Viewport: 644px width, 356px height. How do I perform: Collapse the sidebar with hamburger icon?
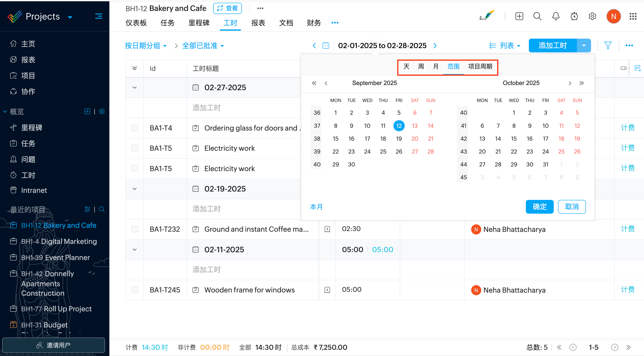98,17
